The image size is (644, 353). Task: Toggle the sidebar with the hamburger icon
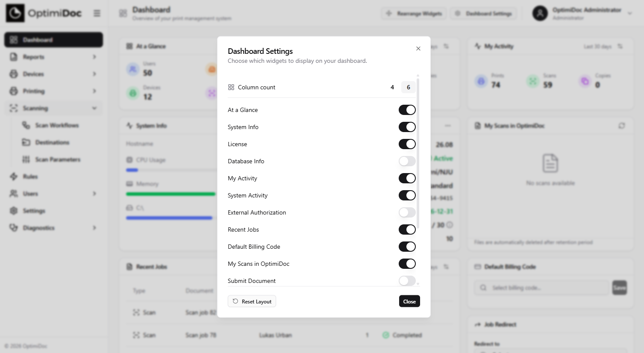97,13
